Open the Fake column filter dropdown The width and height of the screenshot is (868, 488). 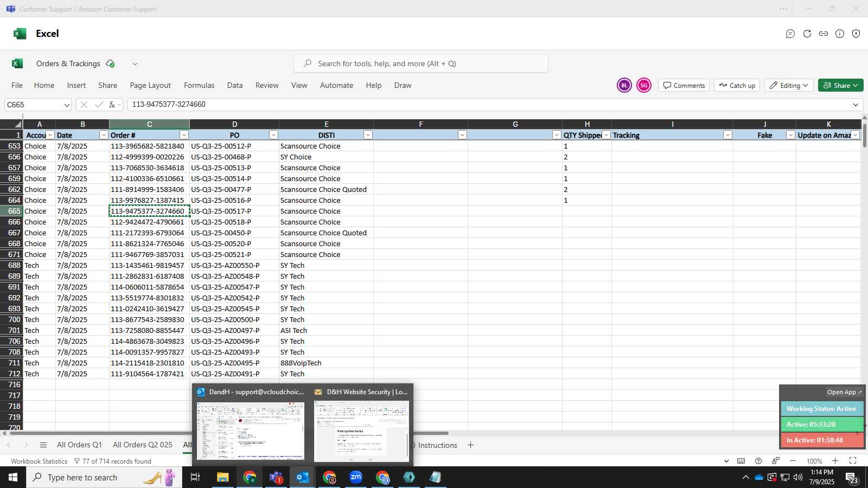tap(790, 135)
